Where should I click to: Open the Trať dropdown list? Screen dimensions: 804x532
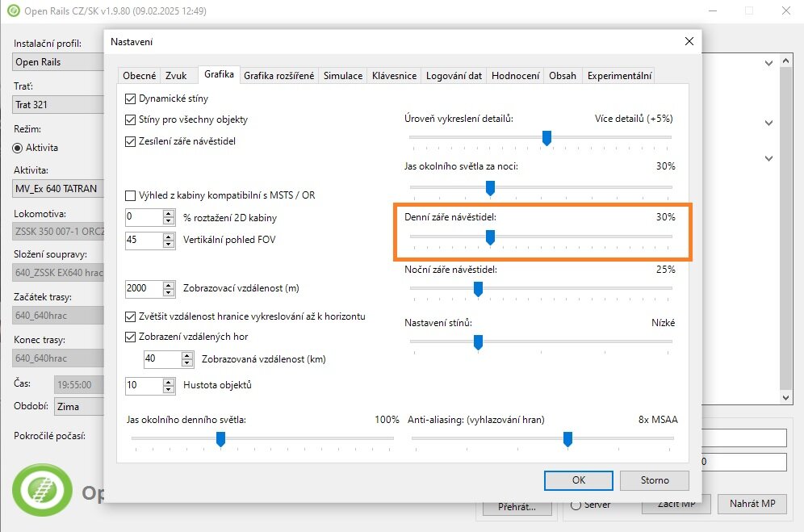[57, 105]
